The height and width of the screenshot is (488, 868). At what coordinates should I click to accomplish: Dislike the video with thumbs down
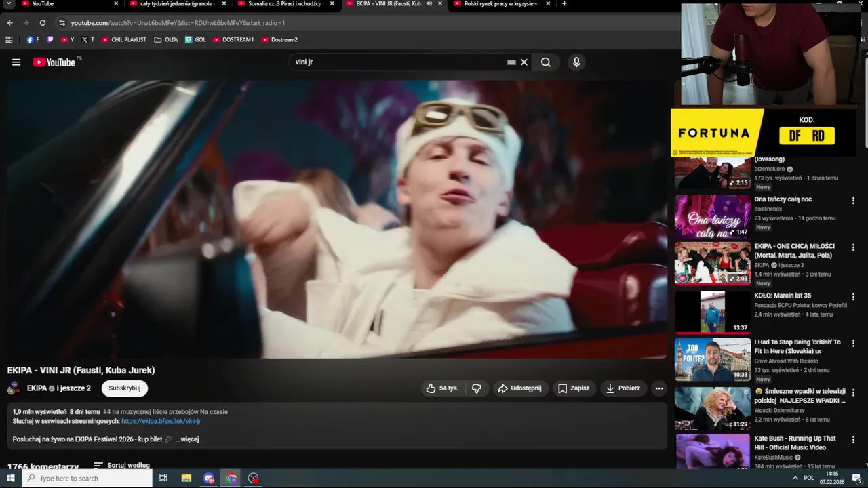point(477,388)
